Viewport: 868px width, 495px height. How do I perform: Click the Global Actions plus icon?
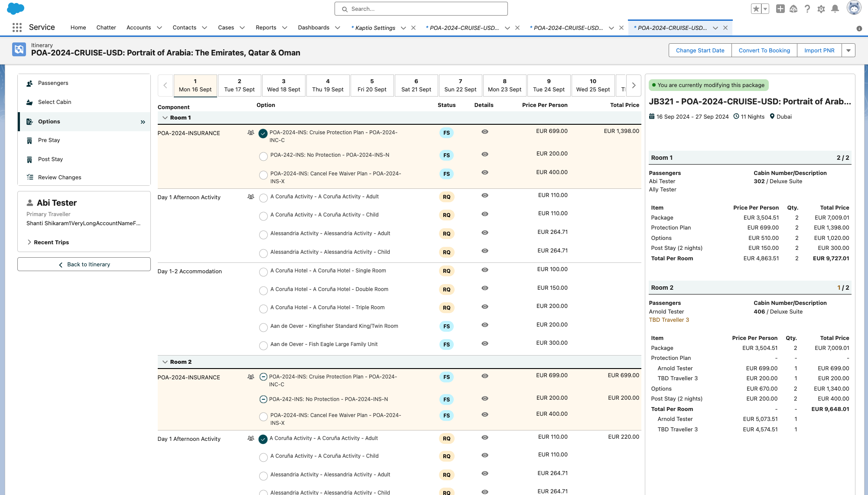780,9
